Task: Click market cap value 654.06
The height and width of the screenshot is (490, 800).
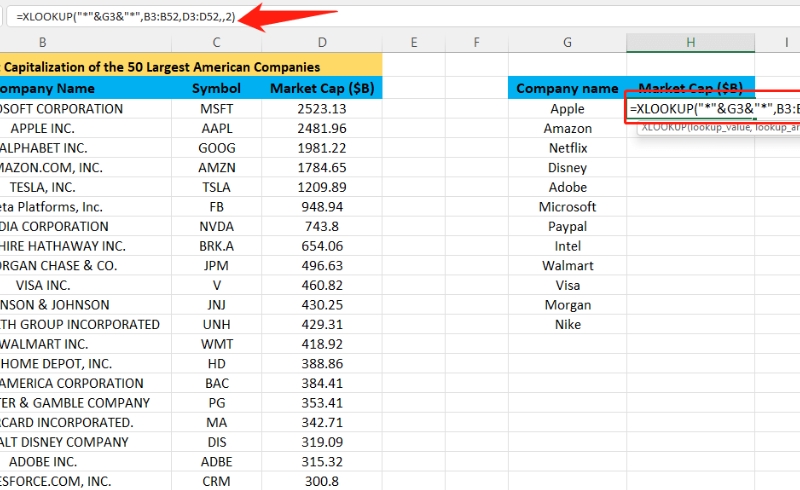Action: click(322, 246)
